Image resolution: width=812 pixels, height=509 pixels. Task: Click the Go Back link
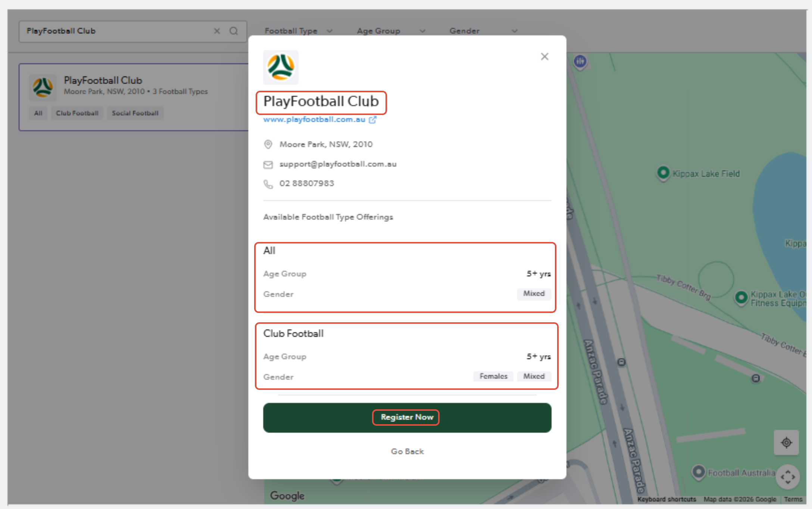click(407, 451)
